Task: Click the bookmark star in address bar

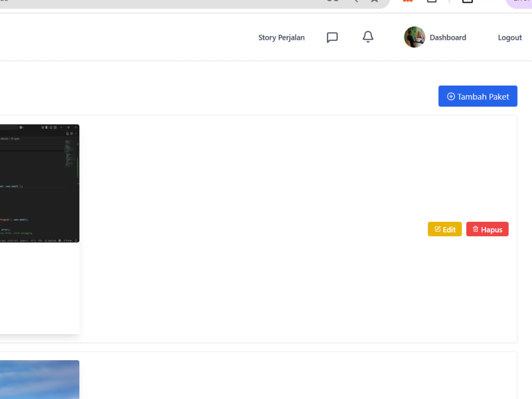Action: pos(374,1)
